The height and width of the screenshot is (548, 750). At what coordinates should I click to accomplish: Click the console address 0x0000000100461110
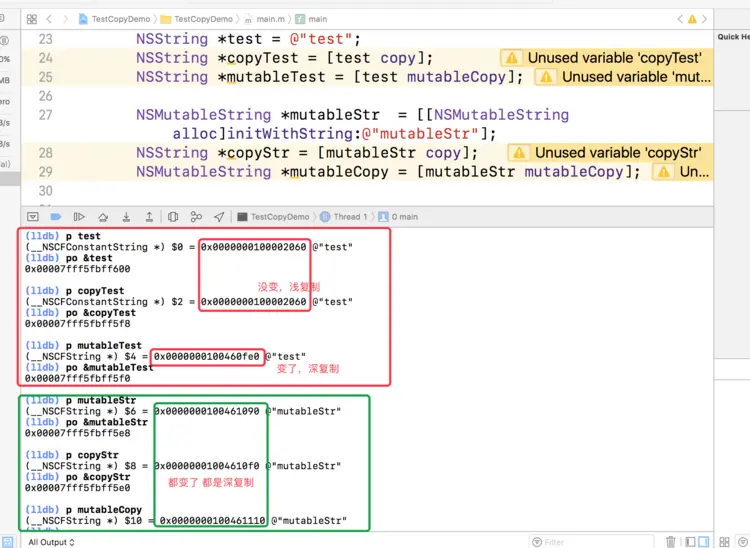click(x=212, y=521)
